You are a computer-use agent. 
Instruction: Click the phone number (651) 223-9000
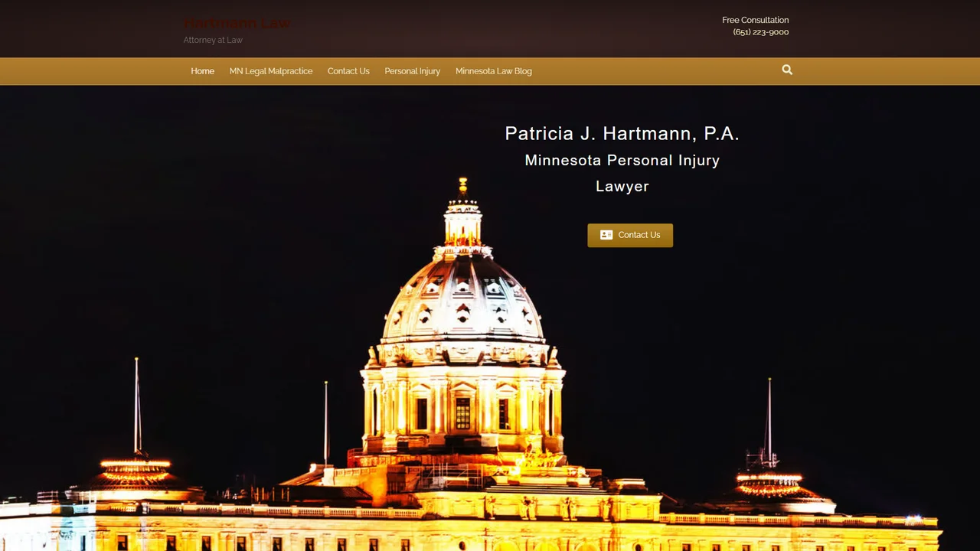pos(760,32)
